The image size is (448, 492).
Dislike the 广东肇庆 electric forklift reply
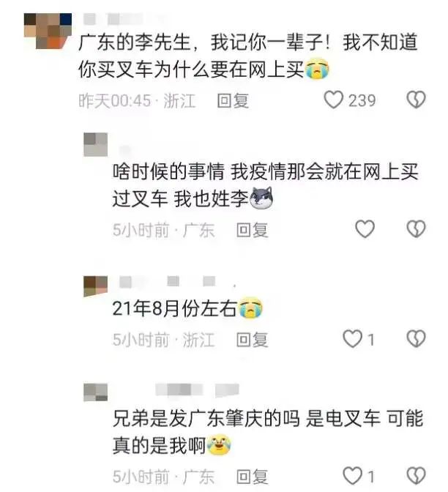tap(416, 476)
